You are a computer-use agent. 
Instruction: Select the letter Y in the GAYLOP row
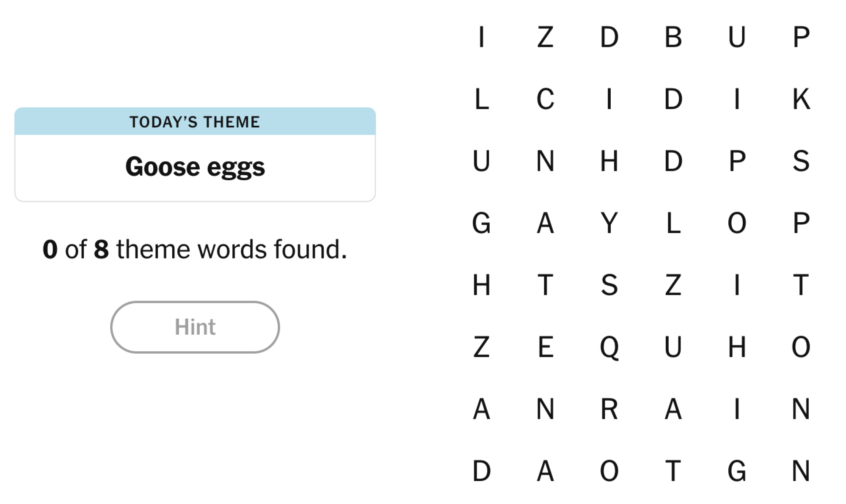pyautogui.click(x=609, y=223)
